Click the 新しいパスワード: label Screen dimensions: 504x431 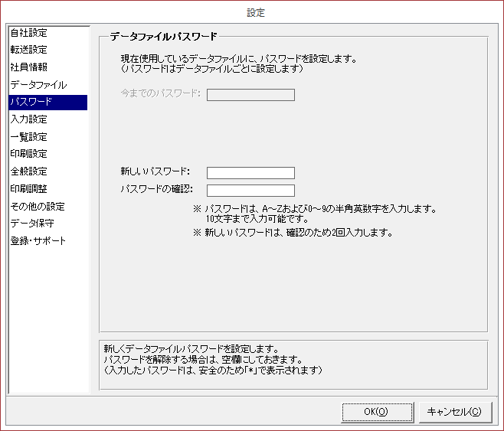(x=155, y=171)
